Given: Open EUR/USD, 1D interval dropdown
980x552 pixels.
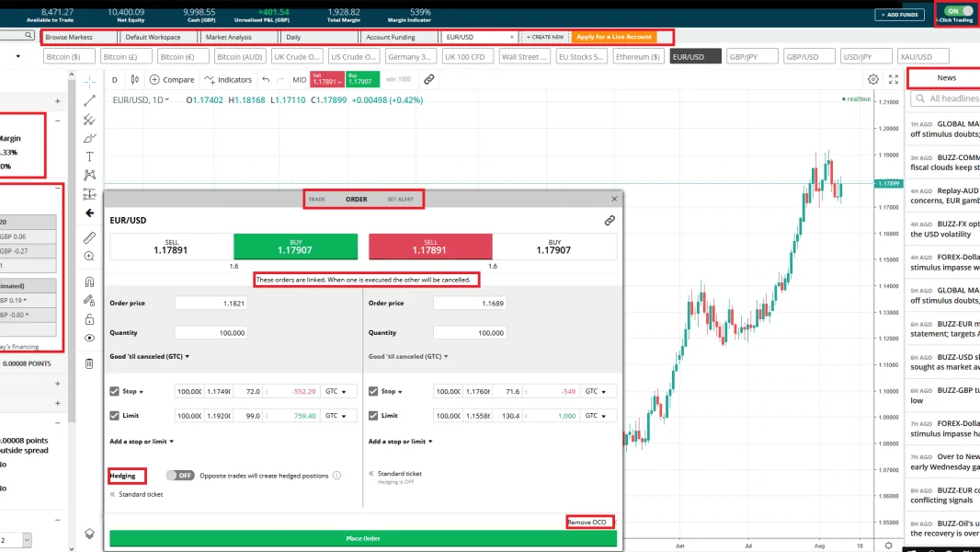Looking at the screenshot, I should point(142,100).
